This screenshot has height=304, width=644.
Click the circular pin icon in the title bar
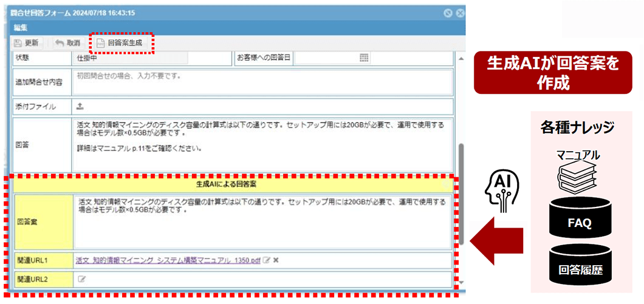click(448, 13)
